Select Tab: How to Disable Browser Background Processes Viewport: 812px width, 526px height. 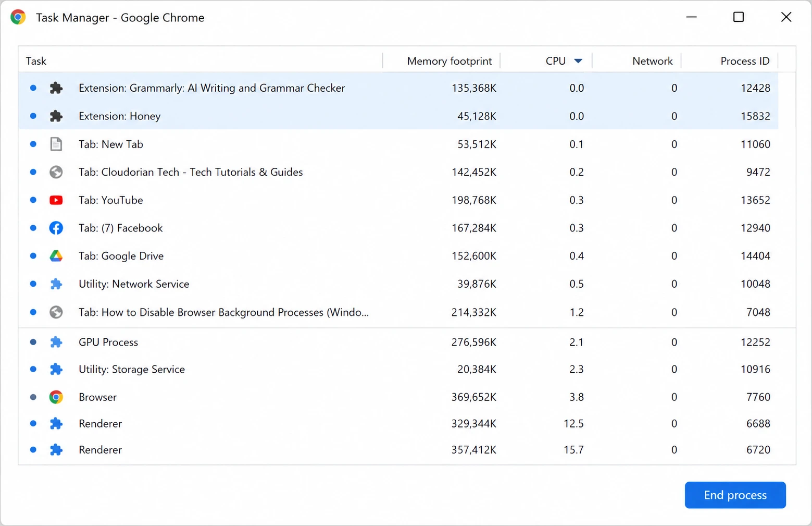click(x=223, y=312)
